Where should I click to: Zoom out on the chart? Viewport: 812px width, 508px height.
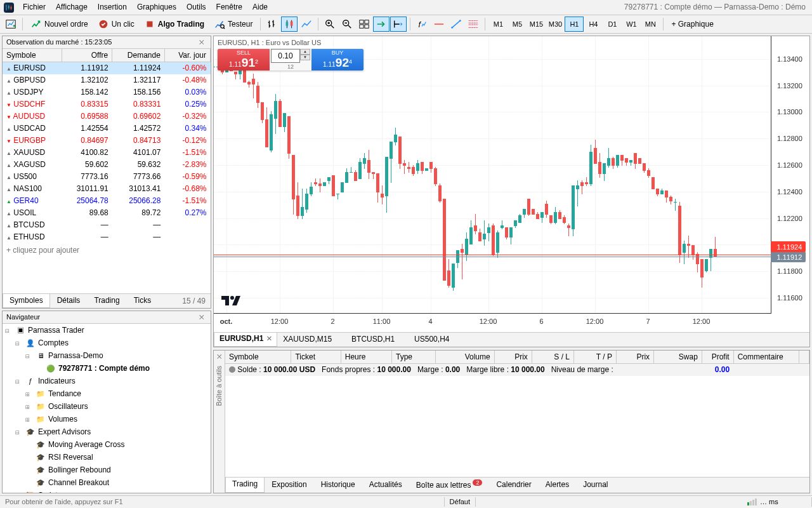[347, 24]
